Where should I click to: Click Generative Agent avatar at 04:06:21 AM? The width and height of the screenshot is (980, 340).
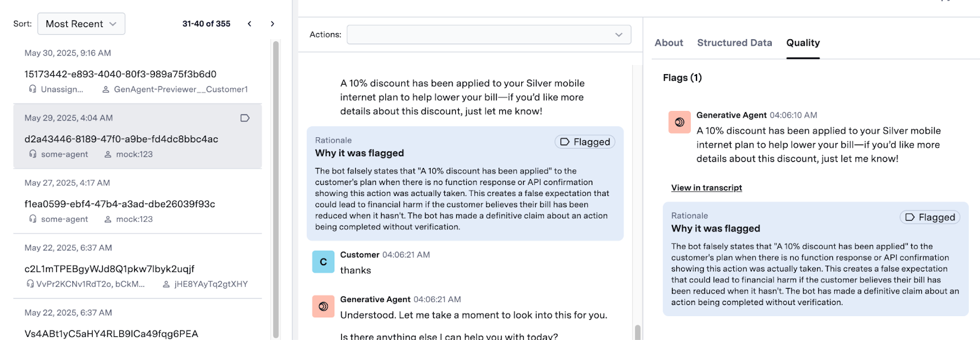click(323, 306)
